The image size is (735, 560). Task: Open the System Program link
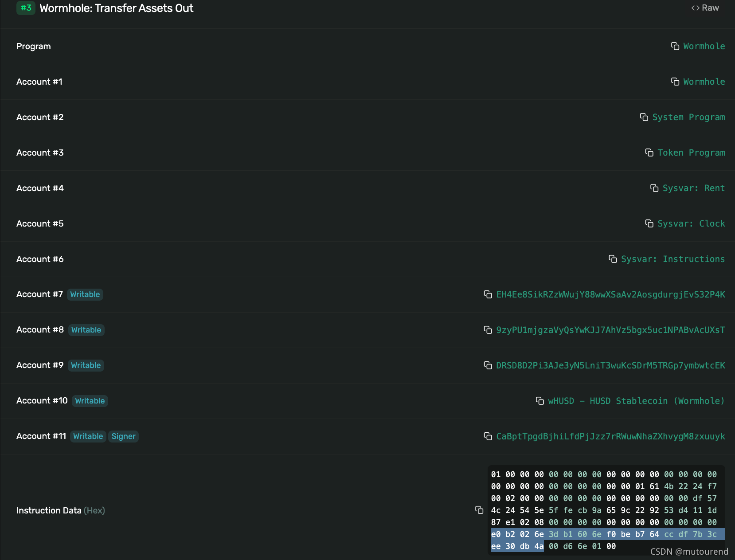pos(688,117)
